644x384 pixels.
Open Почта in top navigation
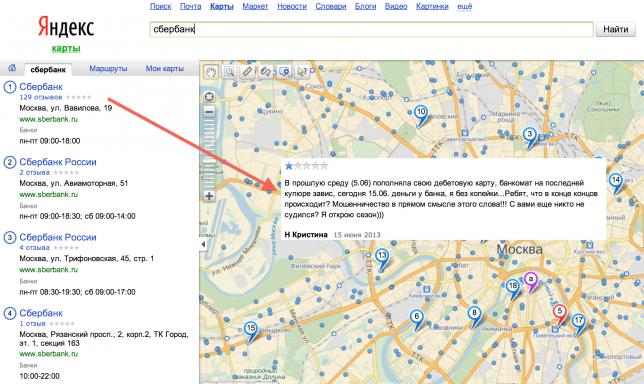[191, 6]
